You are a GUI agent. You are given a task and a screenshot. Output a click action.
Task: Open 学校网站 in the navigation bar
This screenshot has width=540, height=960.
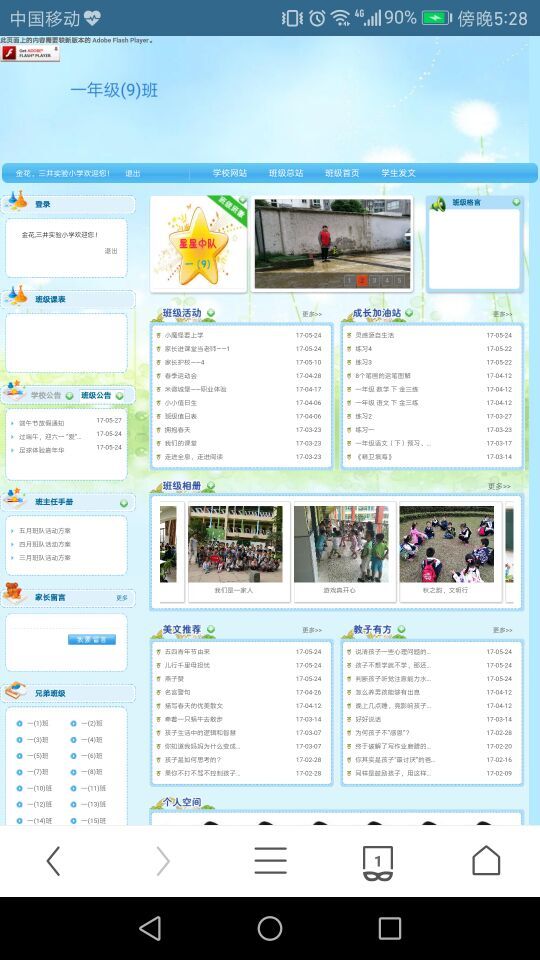(230, 173)
